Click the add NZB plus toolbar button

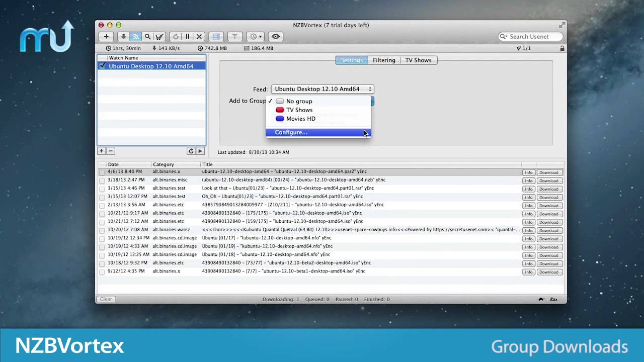tap(106, 36)
